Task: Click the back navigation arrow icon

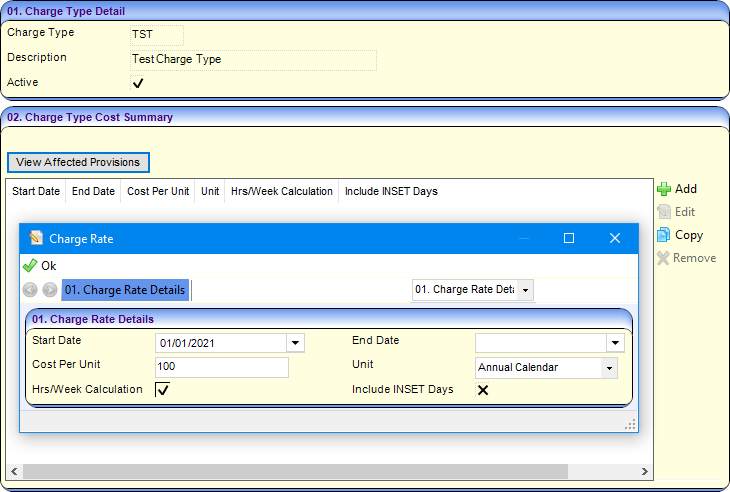Action: pyautogui.click(x=30, y=290)
